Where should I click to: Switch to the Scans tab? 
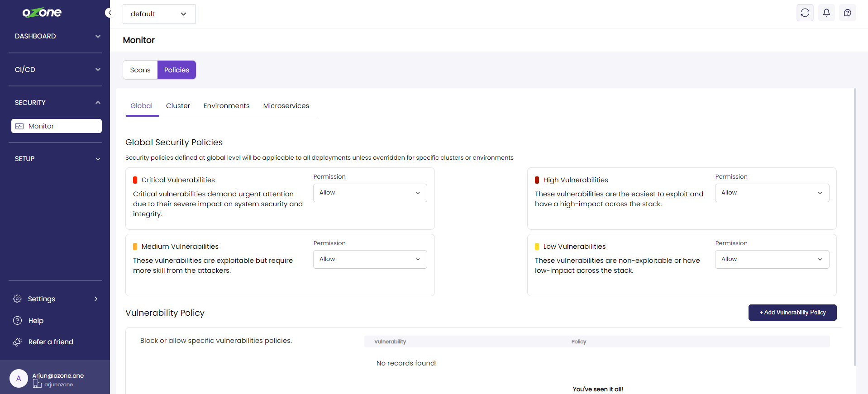[x=140, y=70]
